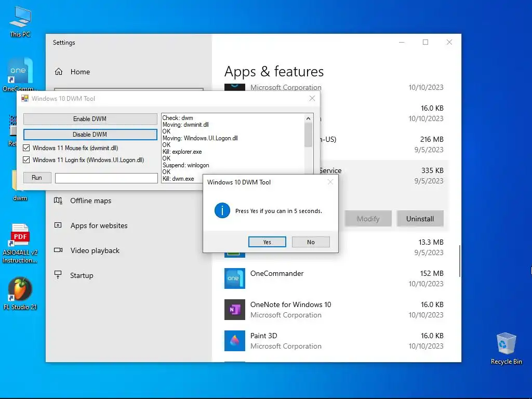This screenshot has height=399, width=532.
Task: Open Startup settings page
Action: (x=82, y=275)
